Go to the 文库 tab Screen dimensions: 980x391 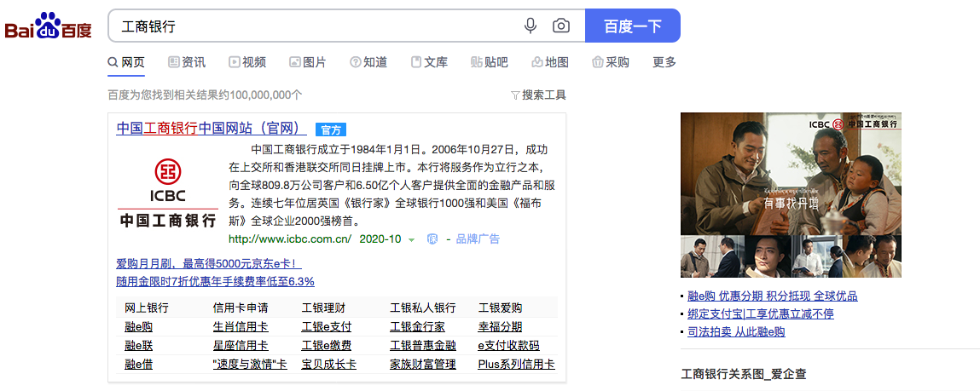pyautogui.click(x=429, y=62)
